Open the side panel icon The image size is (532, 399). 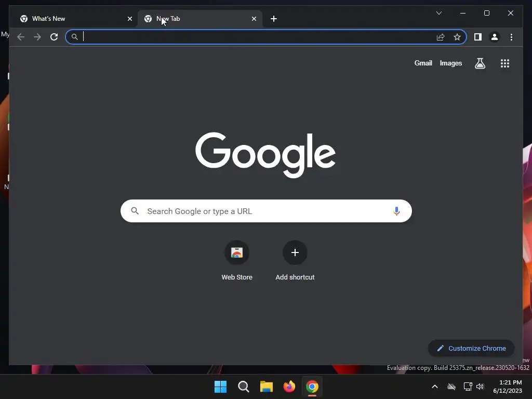click(478, 37)
